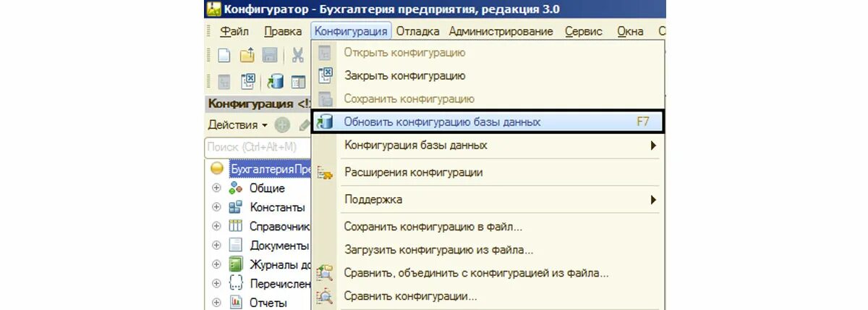The height and width of the screenshot is (310, 868).
Task: Click Close configuration icon in second toolbar row
Action: (x=247, y=81)
